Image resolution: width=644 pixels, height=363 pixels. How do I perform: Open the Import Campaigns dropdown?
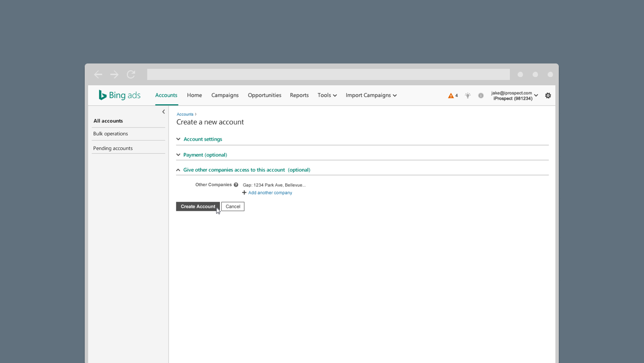(x=371, y=95)
